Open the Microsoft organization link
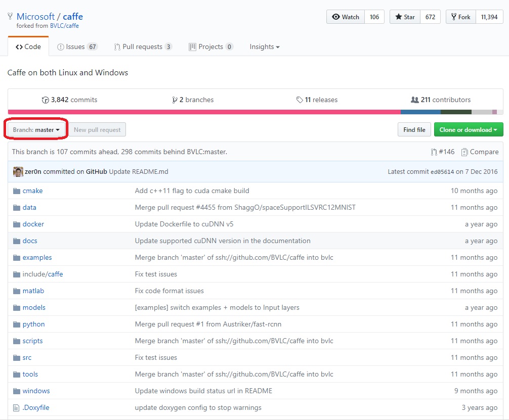Screen dimensions: 509x420 tap(36, 16)
